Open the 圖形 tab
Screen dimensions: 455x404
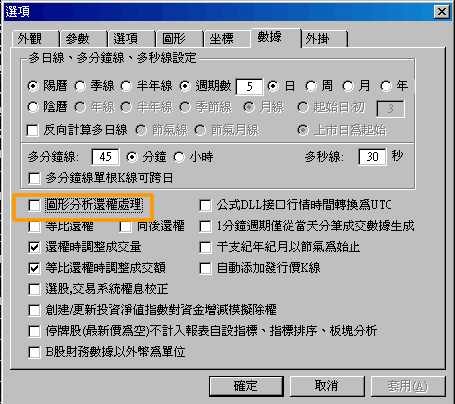(179, 39)
